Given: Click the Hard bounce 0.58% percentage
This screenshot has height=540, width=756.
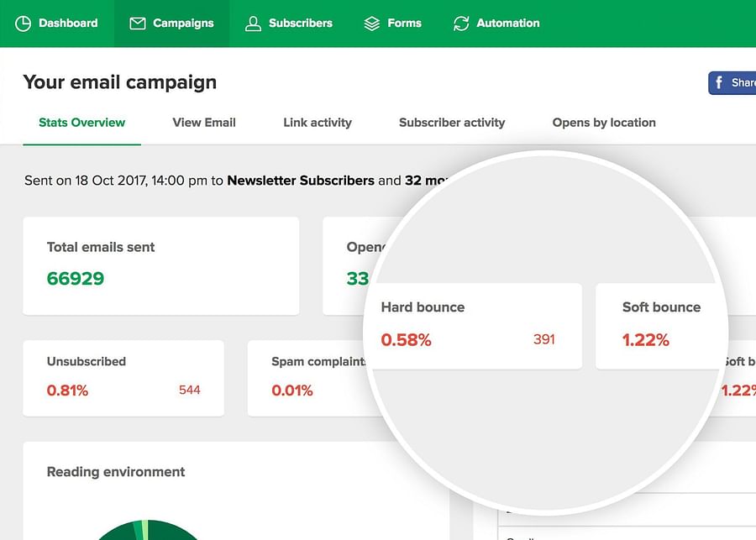Looking at the screenshot, I should click(406, 340).
